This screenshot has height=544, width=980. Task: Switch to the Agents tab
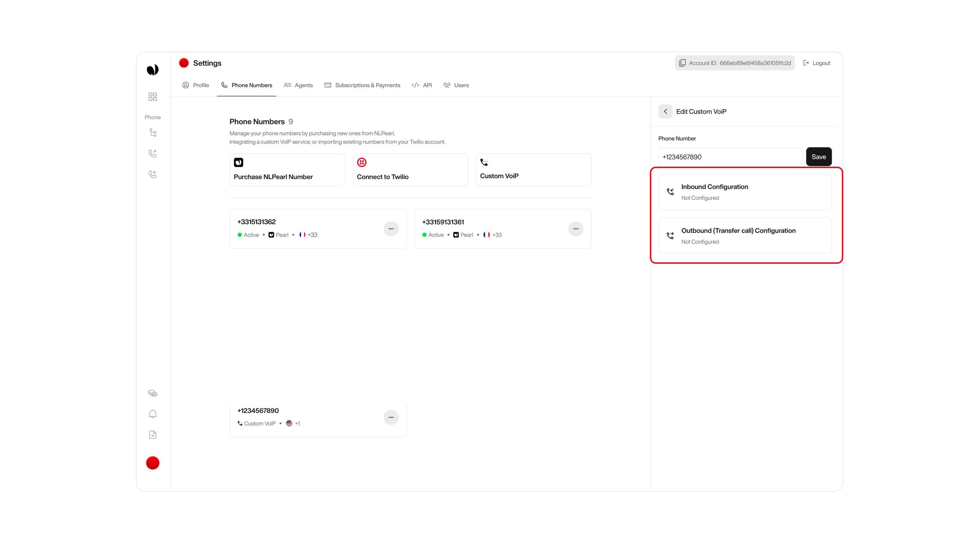(x=298, y=85)
